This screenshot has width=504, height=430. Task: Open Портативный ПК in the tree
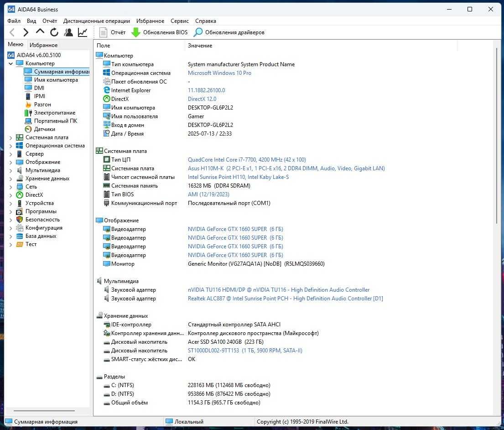[x=51, y=121]
